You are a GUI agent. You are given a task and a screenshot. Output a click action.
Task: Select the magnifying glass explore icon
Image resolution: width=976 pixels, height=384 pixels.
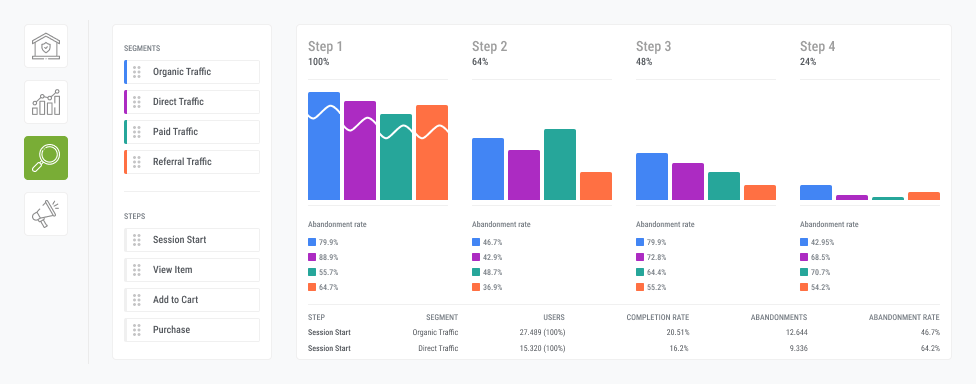pos(46,158)
